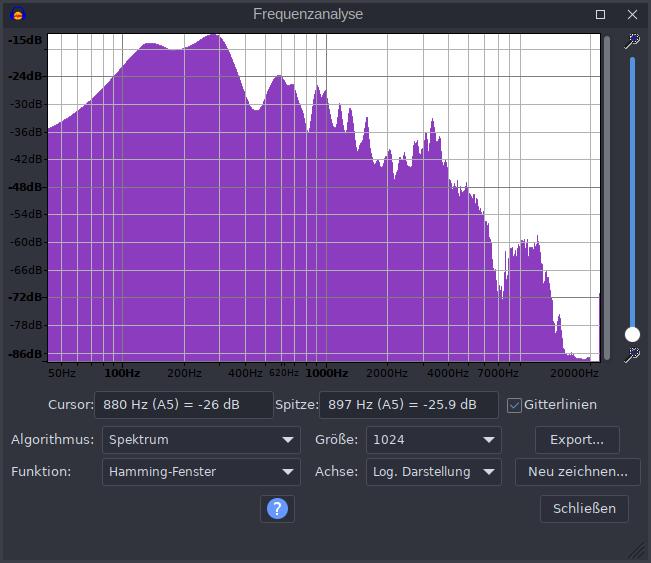Click the 4000Hz axis label
The height and width of the screenshot is (563, 651).
tap(448, 373)
